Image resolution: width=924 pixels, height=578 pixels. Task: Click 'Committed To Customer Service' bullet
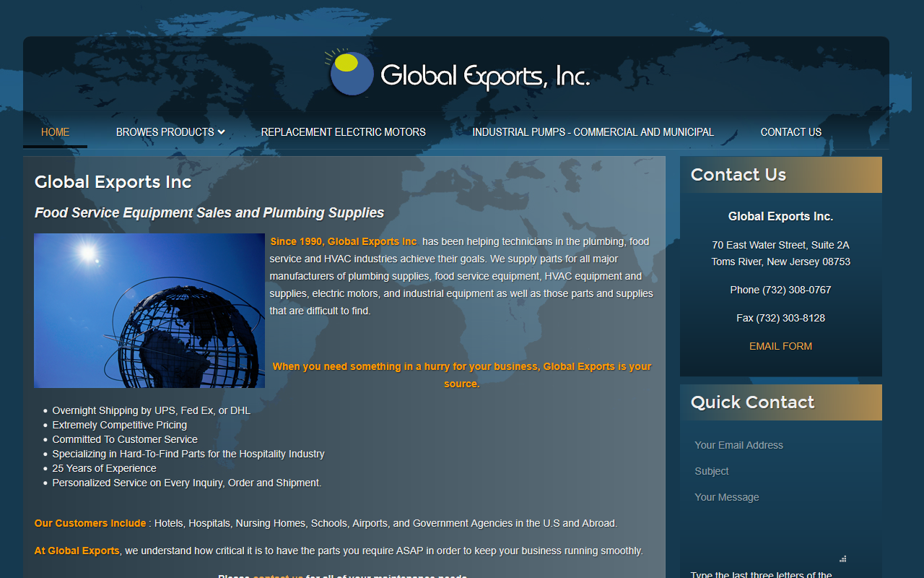point(125,439)
